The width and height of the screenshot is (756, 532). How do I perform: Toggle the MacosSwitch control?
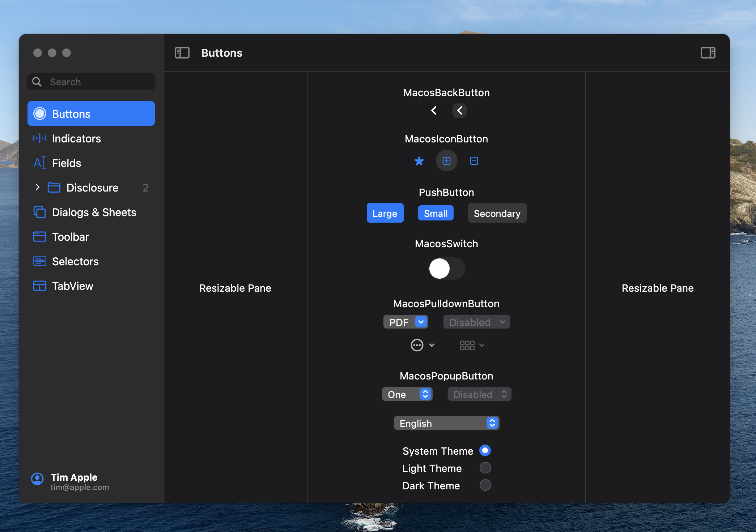446,269
